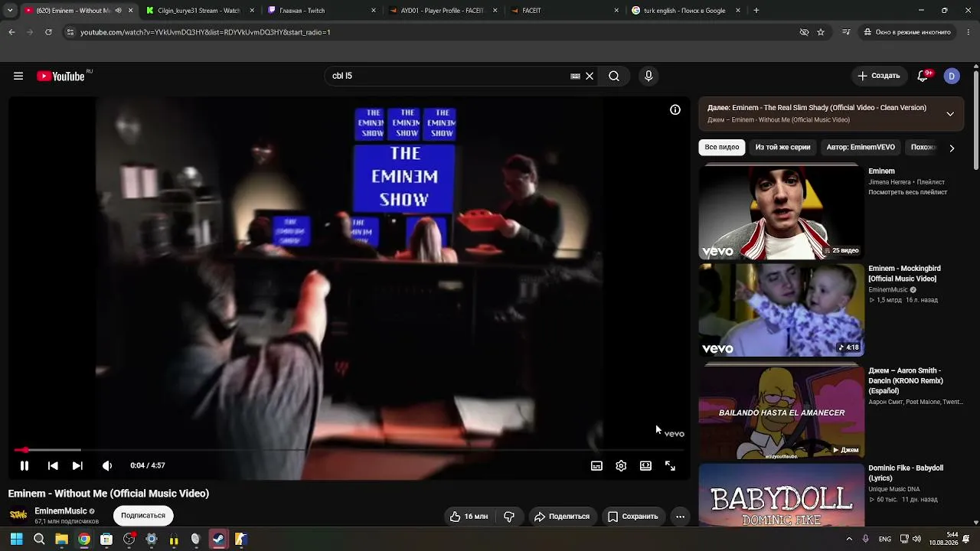Open the system volume tray icon

click(x=917, y=539)
